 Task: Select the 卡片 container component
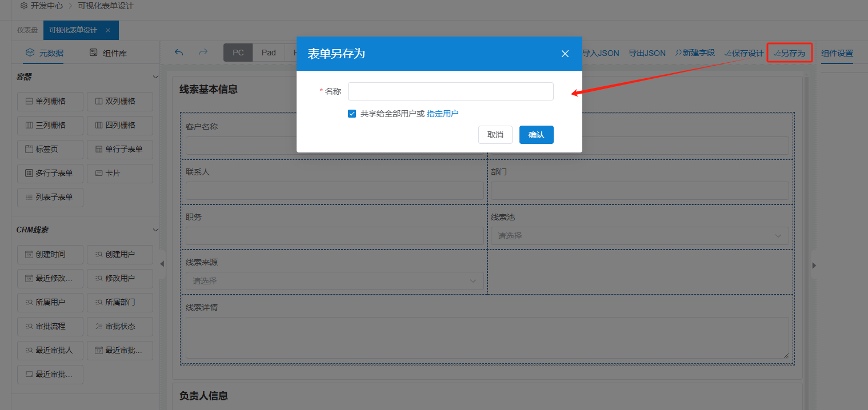(120, 173)
